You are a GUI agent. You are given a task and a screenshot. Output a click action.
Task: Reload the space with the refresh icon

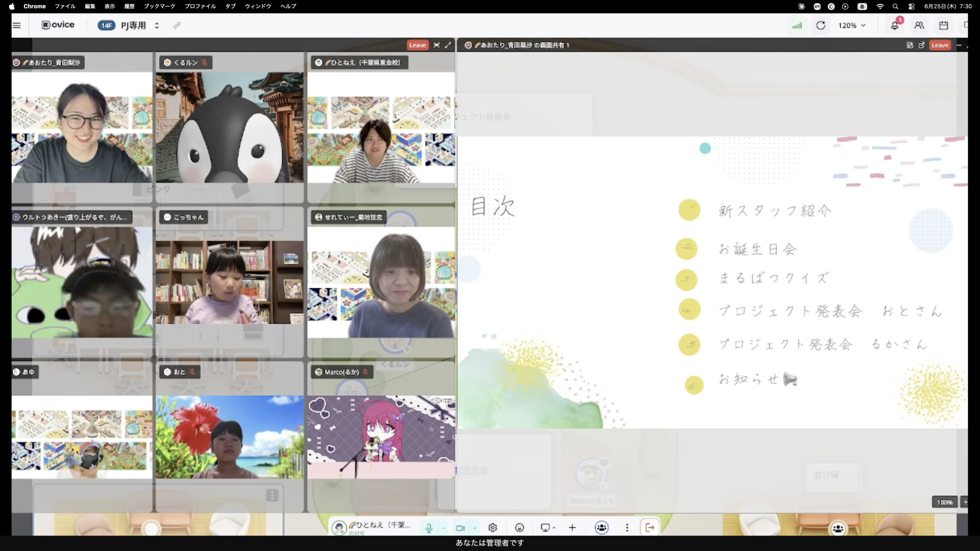pos(820,25)
